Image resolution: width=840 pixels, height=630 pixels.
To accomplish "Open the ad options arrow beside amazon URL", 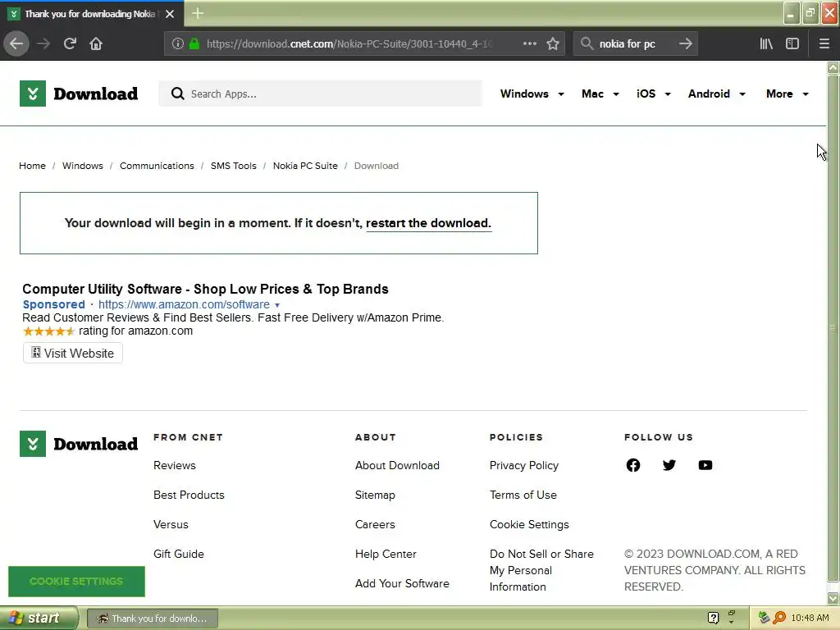I will tap(277, 305).
